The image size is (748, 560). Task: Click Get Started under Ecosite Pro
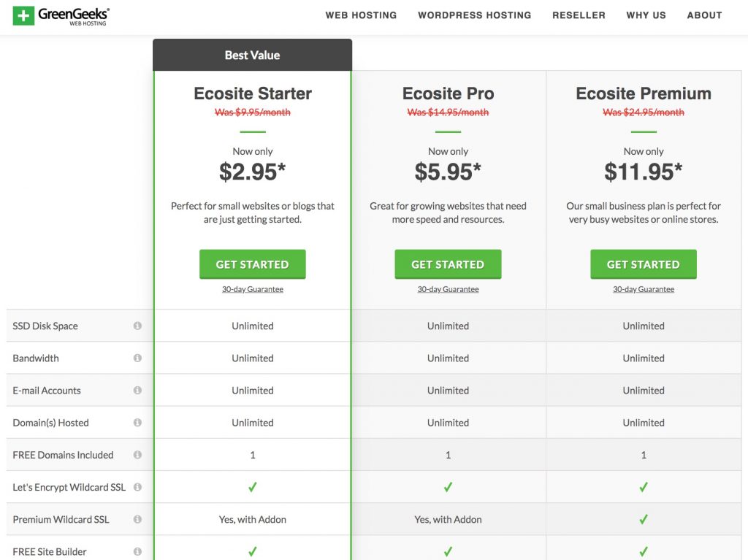click(x=448, y=264)
